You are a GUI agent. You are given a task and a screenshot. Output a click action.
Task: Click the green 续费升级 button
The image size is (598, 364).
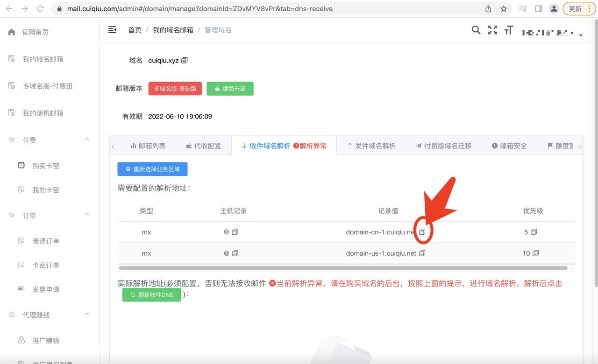click(x=230, y=89)
